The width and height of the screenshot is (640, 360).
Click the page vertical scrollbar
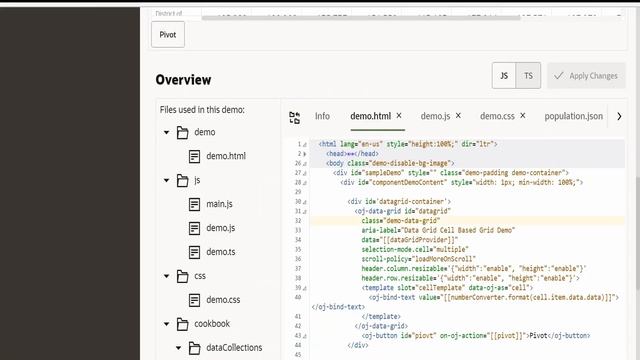638,232
